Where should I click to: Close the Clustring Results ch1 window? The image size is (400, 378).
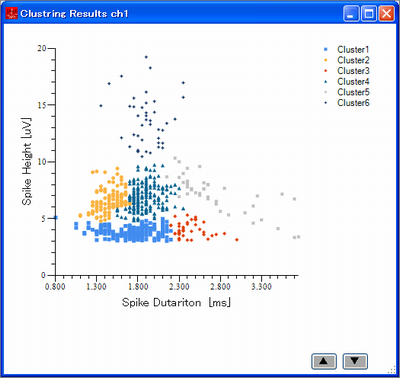point(386,14)
